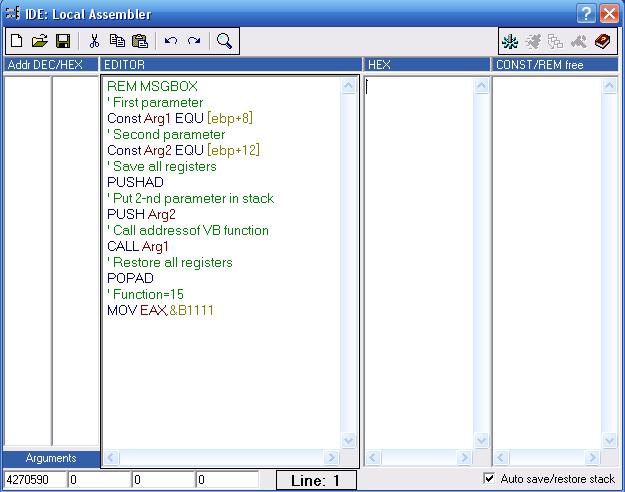This screenshot has width=625, height=492.
Task: Cut selection with the scissors icon
Action: click(94, 41)
